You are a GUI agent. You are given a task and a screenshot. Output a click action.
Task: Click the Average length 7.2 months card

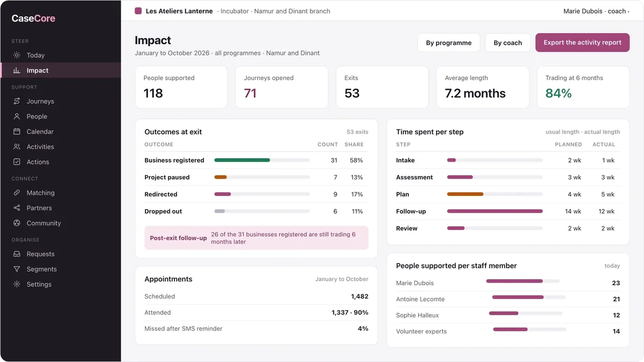(482, 87)
